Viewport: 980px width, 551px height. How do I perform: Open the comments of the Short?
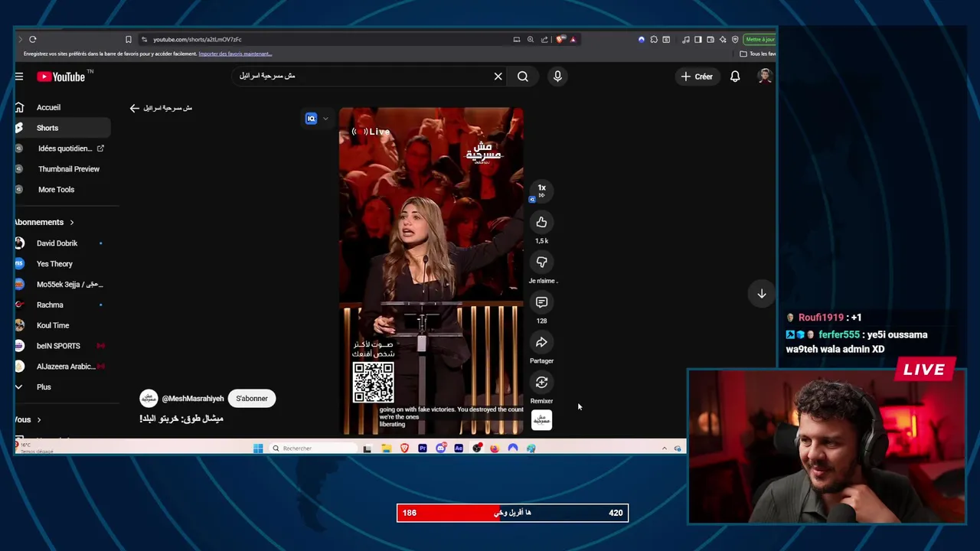click(541, 302)
